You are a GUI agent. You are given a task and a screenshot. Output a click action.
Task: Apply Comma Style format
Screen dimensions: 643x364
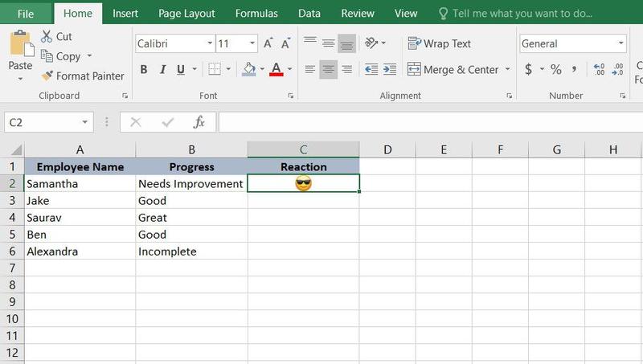coord(575,69)
